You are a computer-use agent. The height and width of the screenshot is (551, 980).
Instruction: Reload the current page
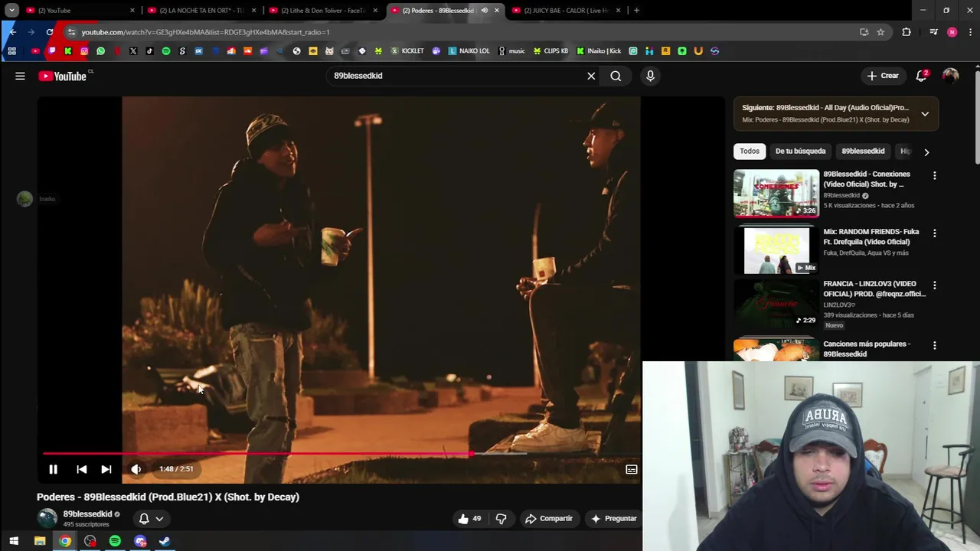click(50, 32)
